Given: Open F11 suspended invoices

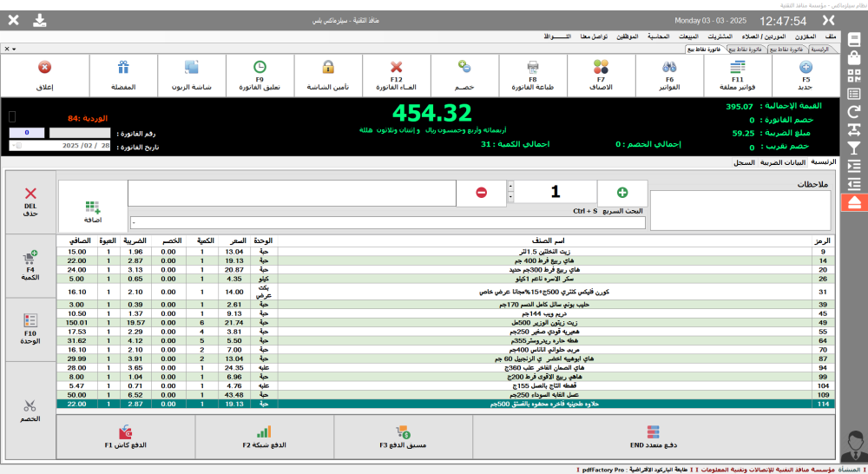Looking at the screenshot, I should [x=737, y=73].
